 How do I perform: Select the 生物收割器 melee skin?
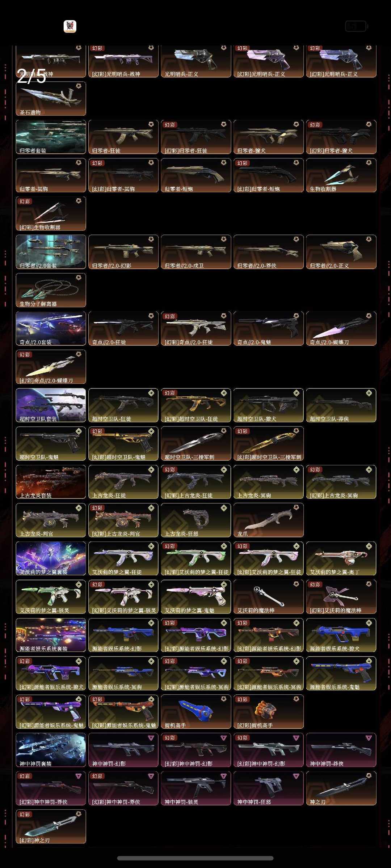[x=341, y=175]
